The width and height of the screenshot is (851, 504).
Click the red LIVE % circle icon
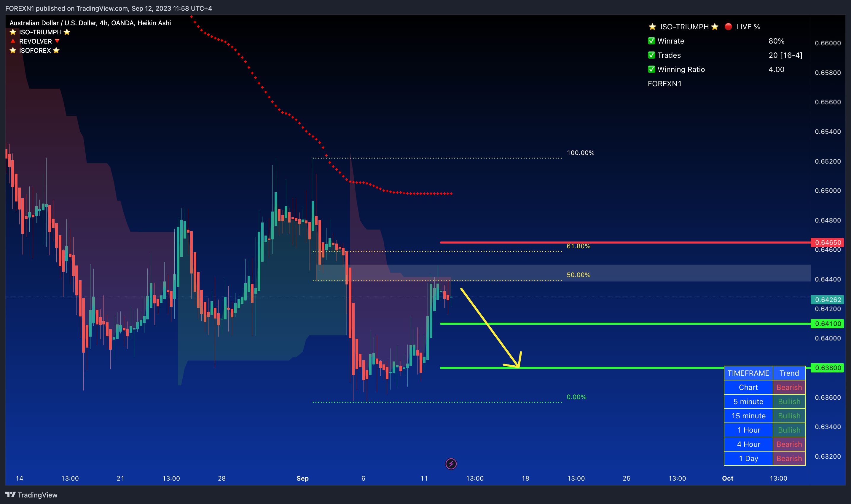point(728,26)
